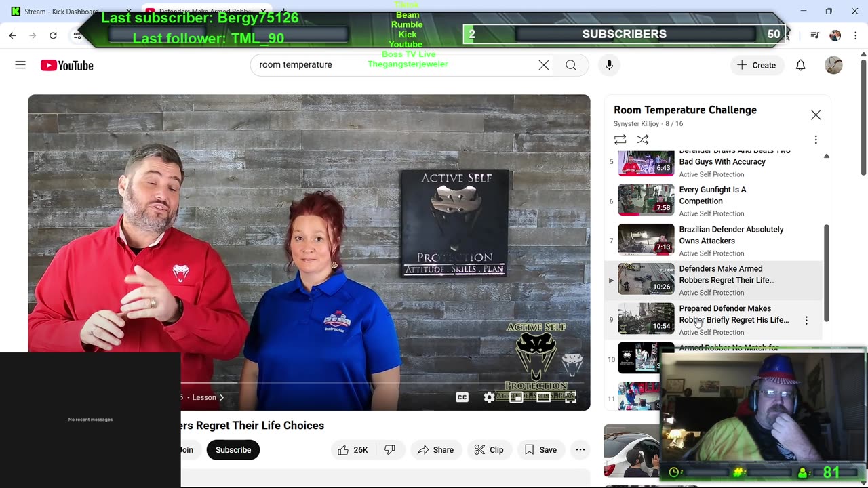Toggle closed captions on the player
868x488 pixels.
point(462,397)
